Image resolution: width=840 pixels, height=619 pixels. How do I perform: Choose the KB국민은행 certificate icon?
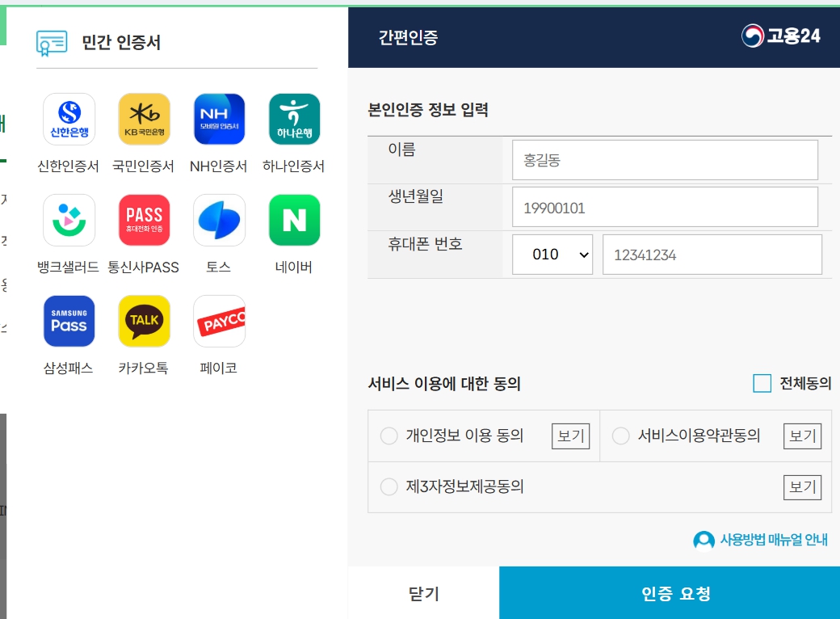pos(144,119)
